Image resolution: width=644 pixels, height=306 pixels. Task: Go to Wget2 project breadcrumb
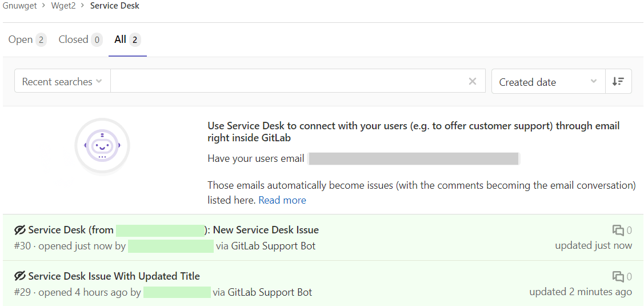point(63,6)
